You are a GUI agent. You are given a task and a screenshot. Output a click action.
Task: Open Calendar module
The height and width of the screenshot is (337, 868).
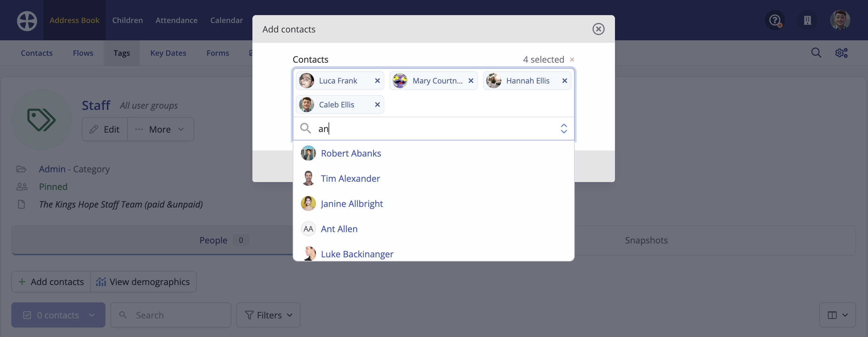(226, 20)
